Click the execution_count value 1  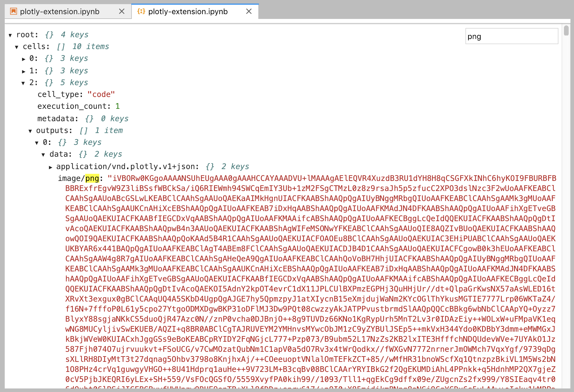(118, 106)
